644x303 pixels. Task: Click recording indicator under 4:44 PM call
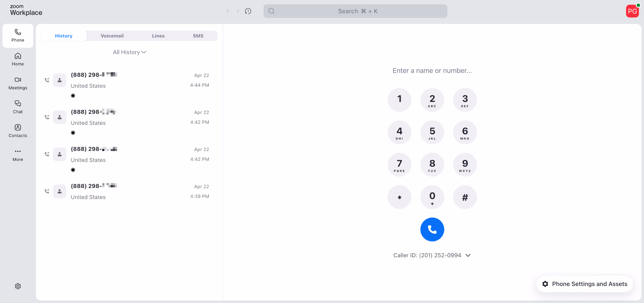pyautogui.click(x=73, y=96)
